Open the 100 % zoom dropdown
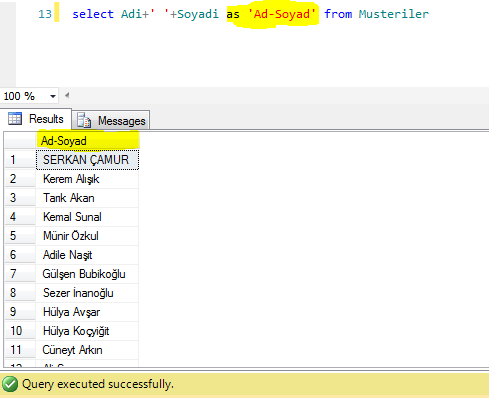Viewport: 489px width, 398px height. click(53, 96)
